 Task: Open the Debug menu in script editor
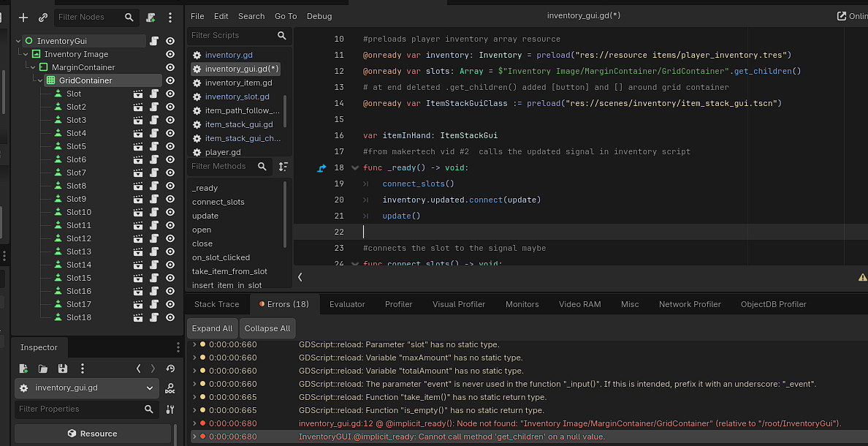coord(319,16)
